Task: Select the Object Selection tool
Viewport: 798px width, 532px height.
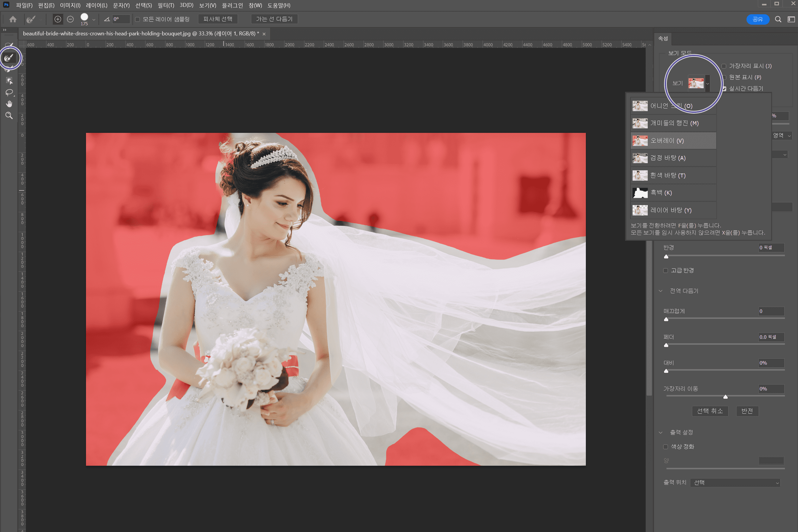Action: click(9, 81)
